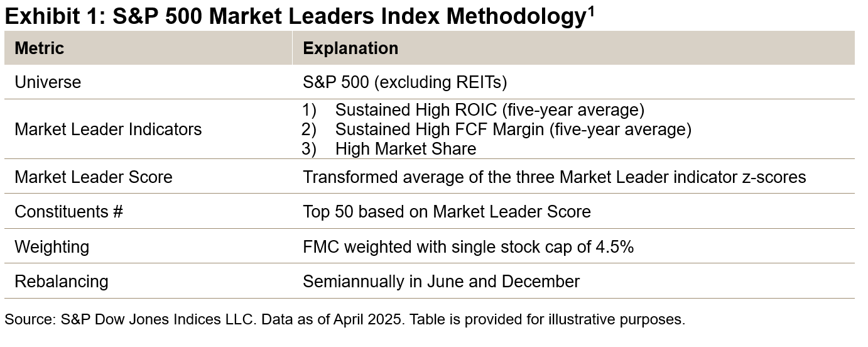This screenshot has width=868, height=347.
Task: Click the list number 3) marker
Action: click(x=310, y=149)
